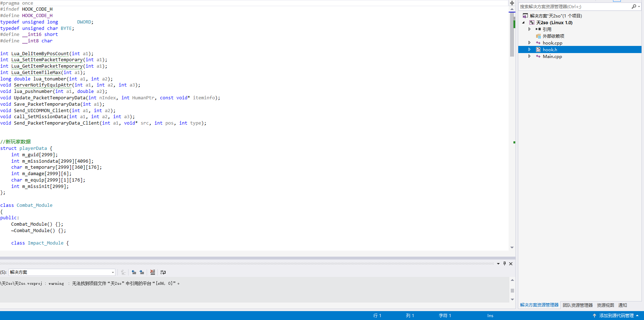Click the Solution Explorer search magnifier icon

[634, 6]
